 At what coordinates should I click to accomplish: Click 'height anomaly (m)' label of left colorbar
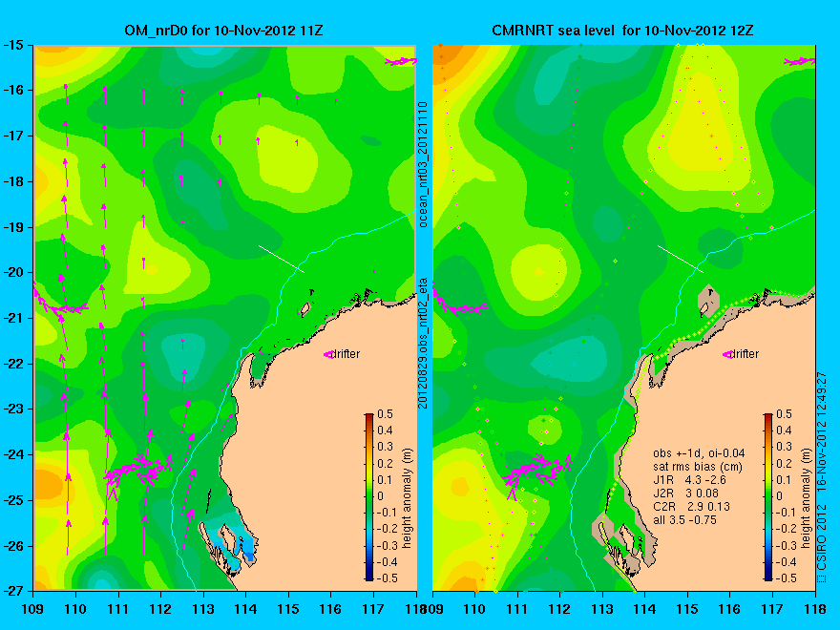408,498
